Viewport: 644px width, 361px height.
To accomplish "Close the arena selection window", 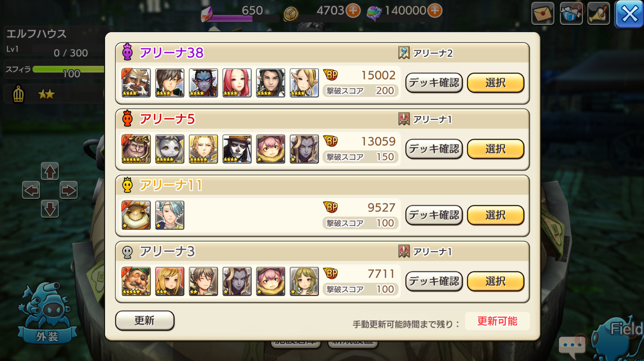I will pyautogui.click(x=629, y=14).
